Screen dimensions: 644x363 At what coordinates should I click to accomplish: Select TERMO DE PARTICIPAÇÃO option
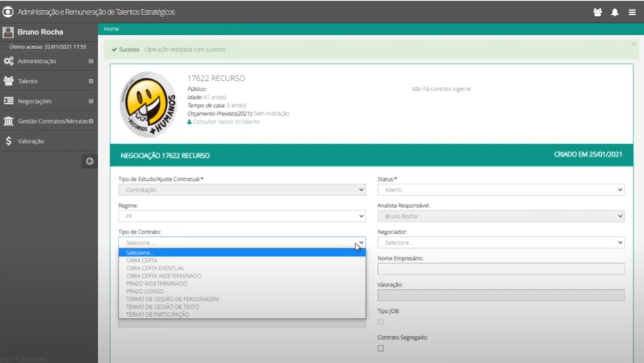(242, 314)
